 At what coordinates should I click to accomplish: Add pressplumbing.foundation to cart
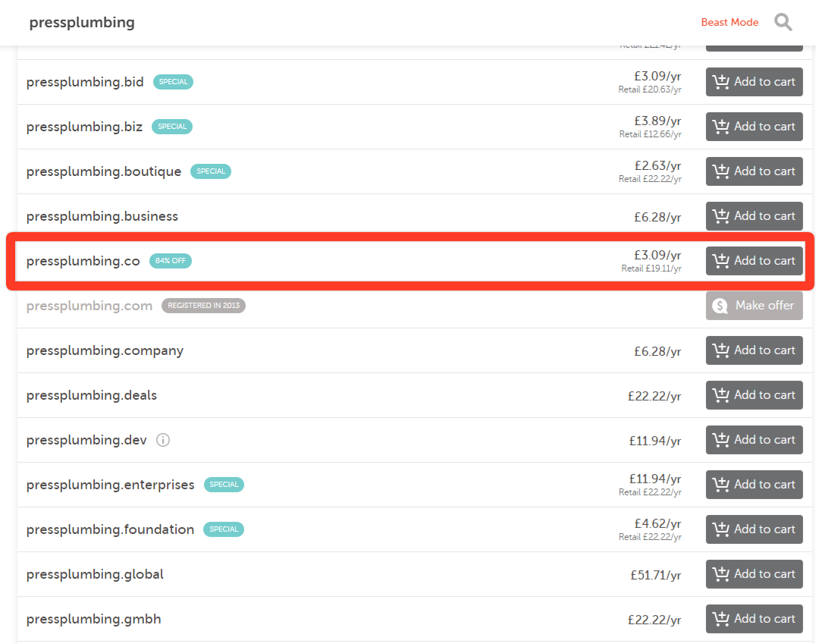(x=754, y=529)
